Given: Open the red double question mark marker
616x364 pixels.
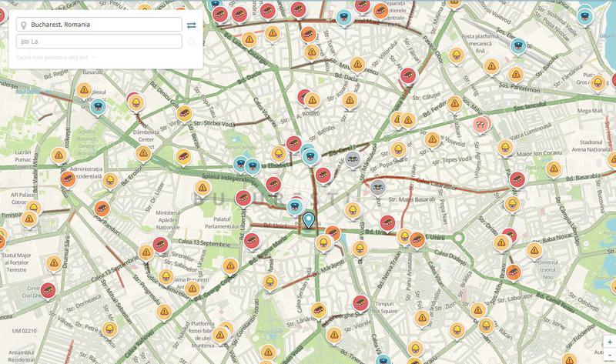Looking at the screenshot, I should coord(482,123).
